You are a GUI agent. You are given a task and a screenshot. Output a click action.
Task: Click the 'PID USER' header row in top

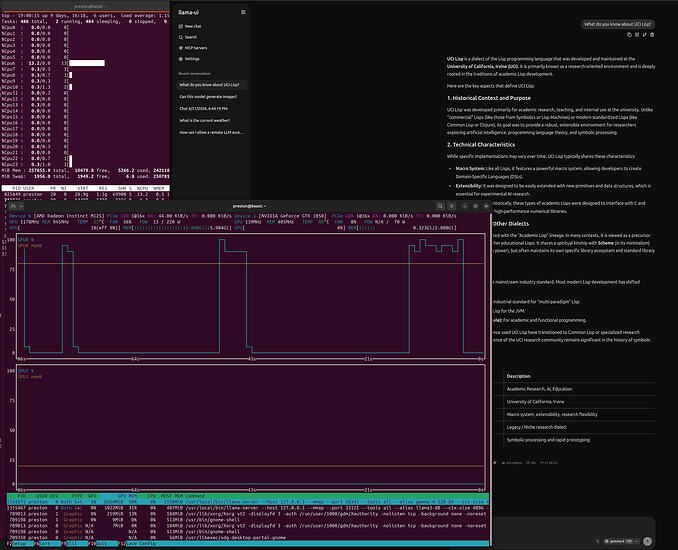(86, 189)
